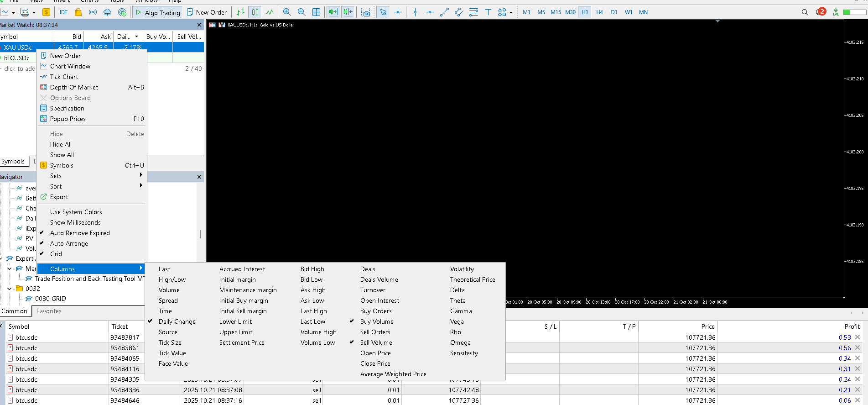Uncheck the Buy Volume column
Image resolution: width=868 pixels, height=405 pixels.
377,321
